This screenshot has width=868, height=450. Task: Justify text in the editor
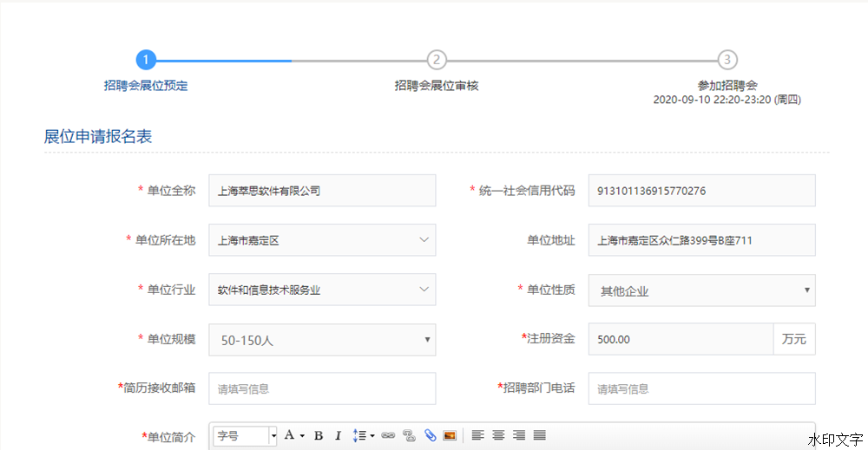tap(539, 435)
